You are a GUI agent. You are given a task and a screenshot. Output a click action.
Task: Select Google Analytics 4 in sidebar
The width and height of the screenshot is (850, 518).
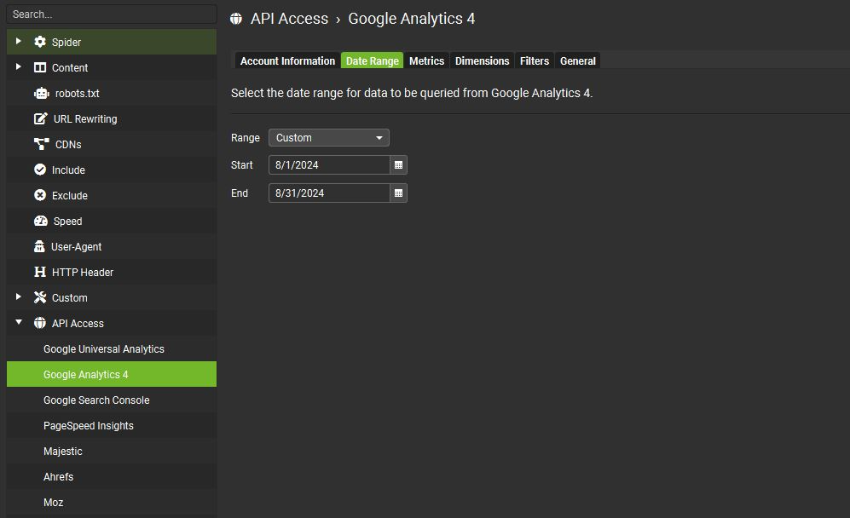pyautogui.click(x=112, y=374)
